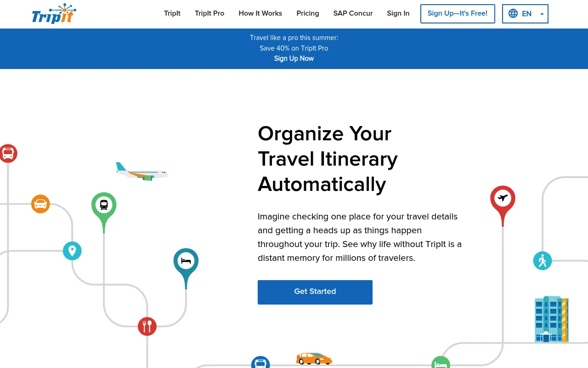Click the paragraph beginning "Imagine checking one place"
The image size is (588, 368).
[360, 237]
